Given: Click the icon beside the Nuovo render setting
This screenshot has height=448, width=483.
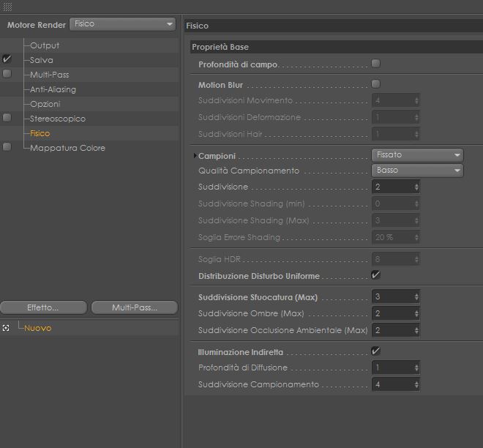Looking at the screenshot, I should click(6, 328).
